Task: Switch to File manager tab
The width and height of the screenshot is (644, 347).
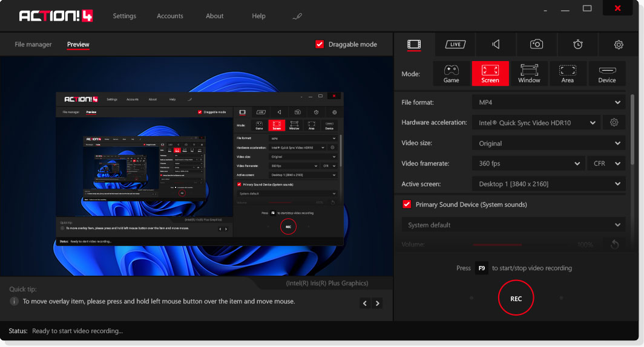Action: pyautogui.click(x=33, y=44)
